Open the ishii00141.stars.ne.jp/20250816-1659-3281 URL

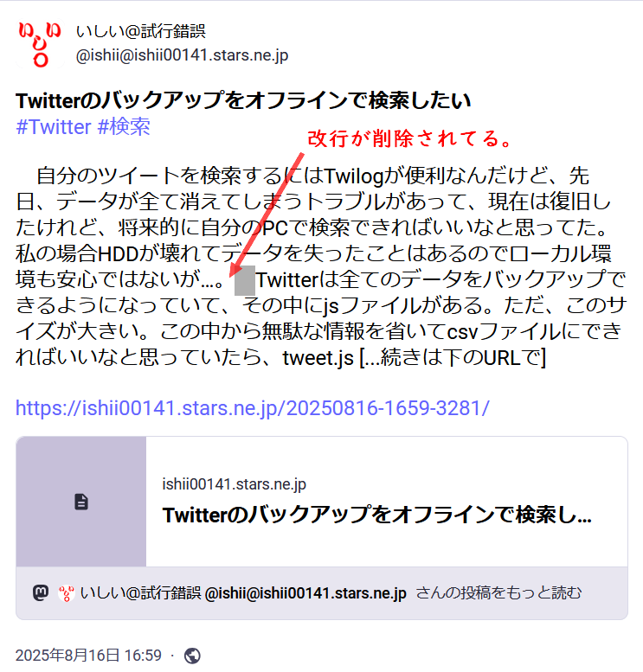(x=252, y=408)
